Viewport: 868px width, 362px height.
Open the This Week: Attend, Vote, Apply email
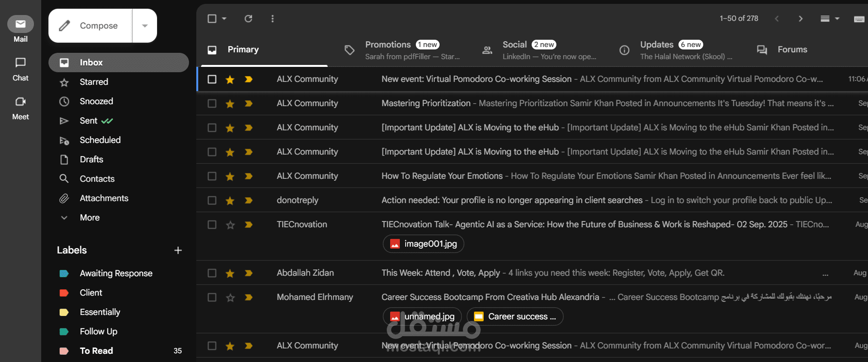[x=532, y=273]
